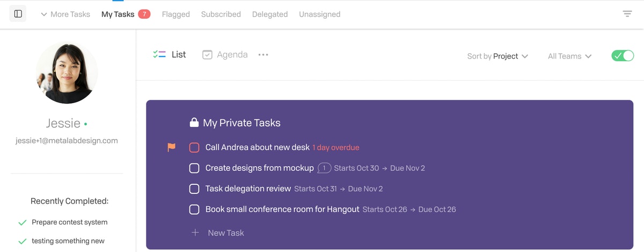Screen dimensions: 644x252
Task: Expand the More Tasks dropdown
Action: click(x=65, y=15)
